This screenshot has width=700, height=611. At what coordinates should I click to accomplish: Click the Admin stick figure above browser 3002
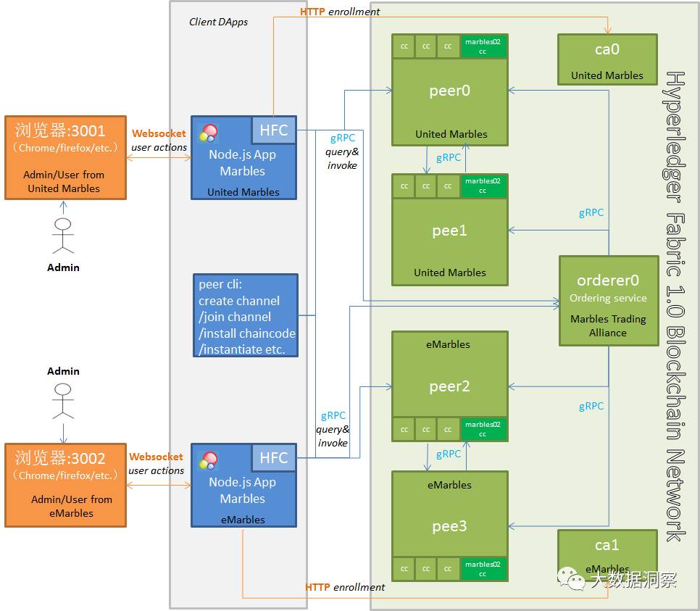click(63, 401)
